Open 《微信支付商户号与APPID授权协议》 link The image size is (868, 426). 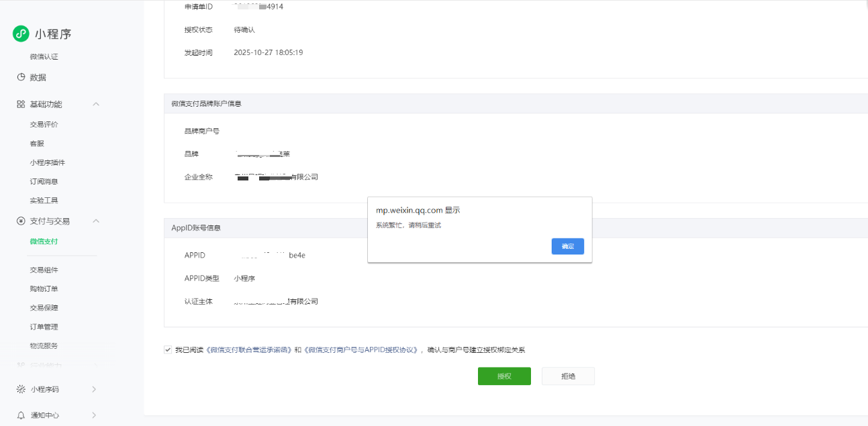(x=361, y=350)
